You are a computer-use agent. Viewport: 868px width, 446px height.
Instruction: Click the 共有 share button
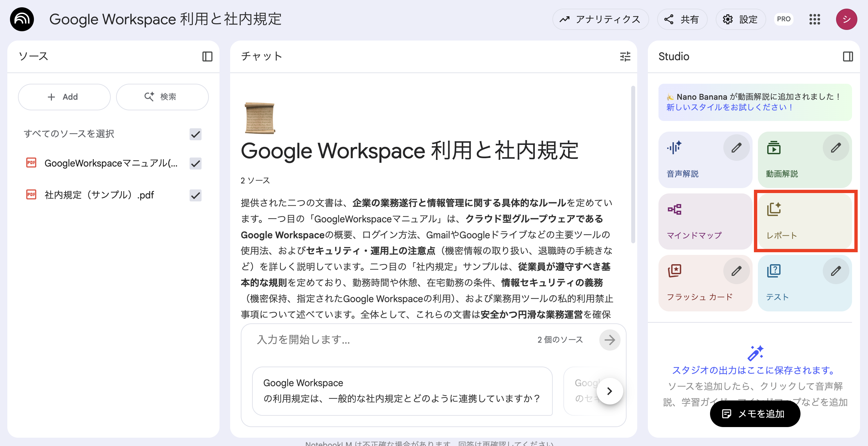[x=682, y=19]
